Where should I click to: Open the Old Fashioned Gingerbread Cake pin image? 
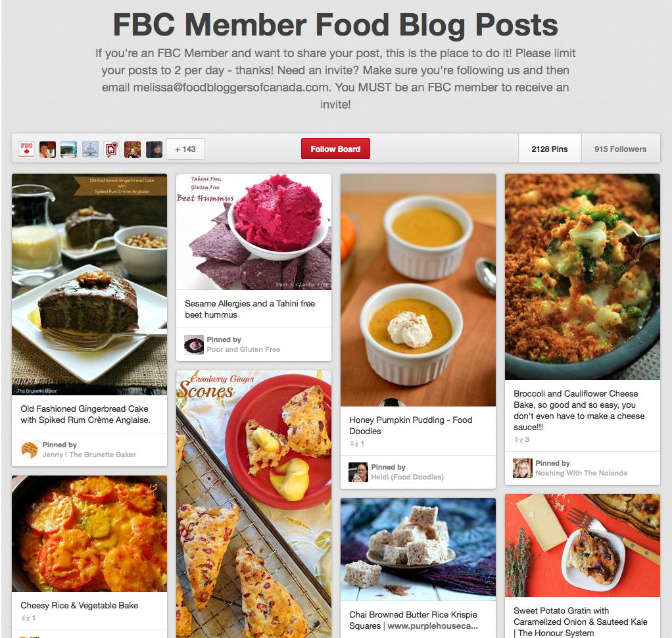pos(89,284)
